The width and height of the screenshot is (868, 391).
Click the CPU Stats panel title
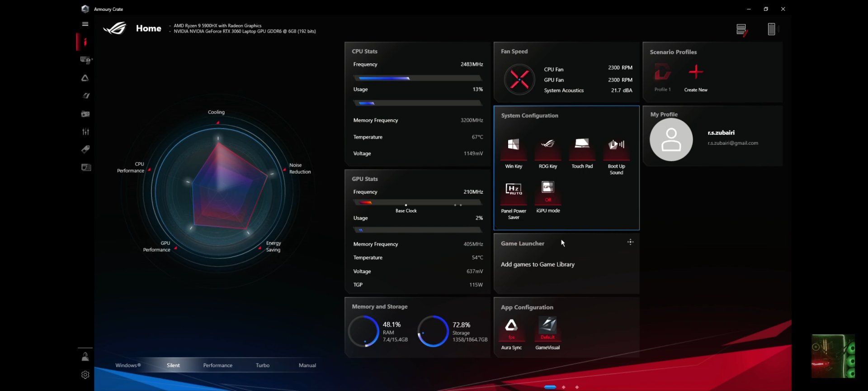click(364, 52)
